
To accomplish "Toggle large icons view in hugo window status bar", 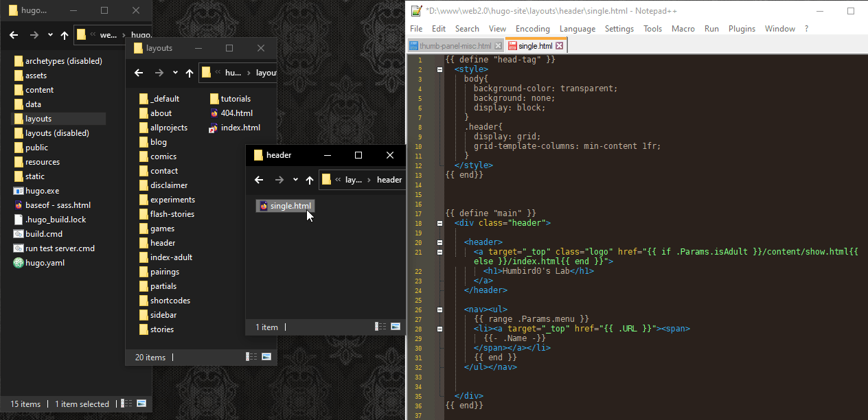I will pos(141,404).
